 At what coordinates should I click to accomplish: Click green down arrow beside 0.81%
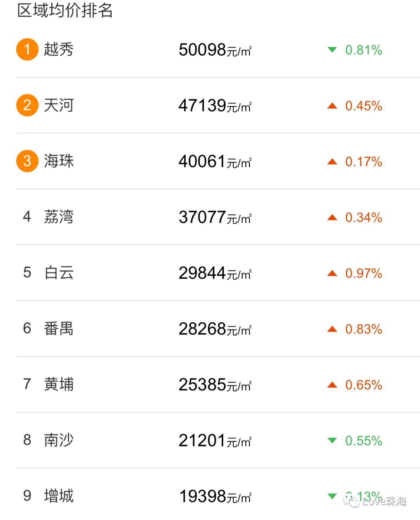pos(332,50)
